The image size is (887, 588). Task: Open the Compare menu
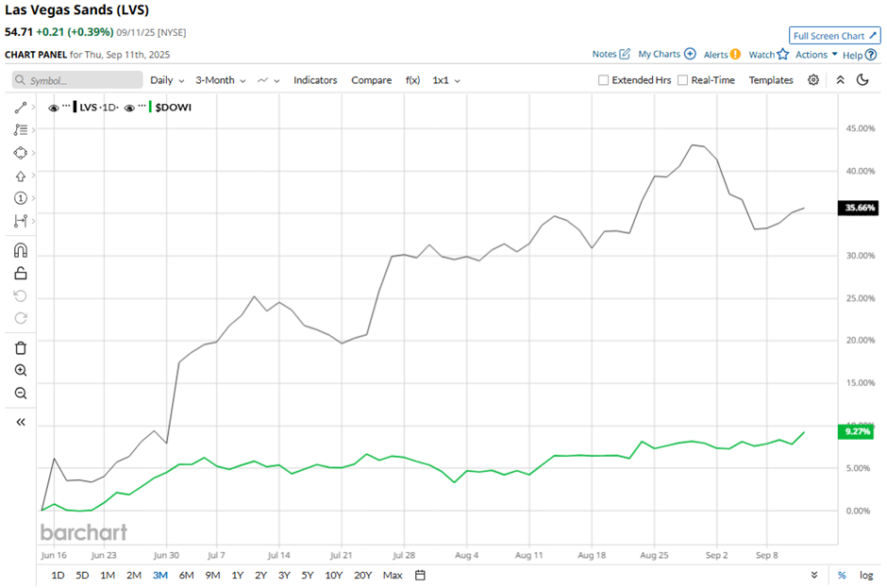click(x=371, y=80)
